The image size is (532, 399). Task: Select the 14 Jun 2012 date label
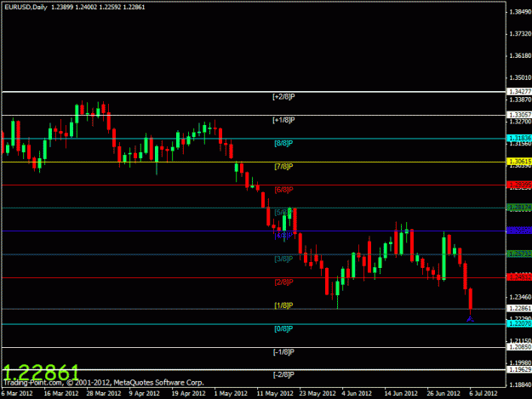401,393
